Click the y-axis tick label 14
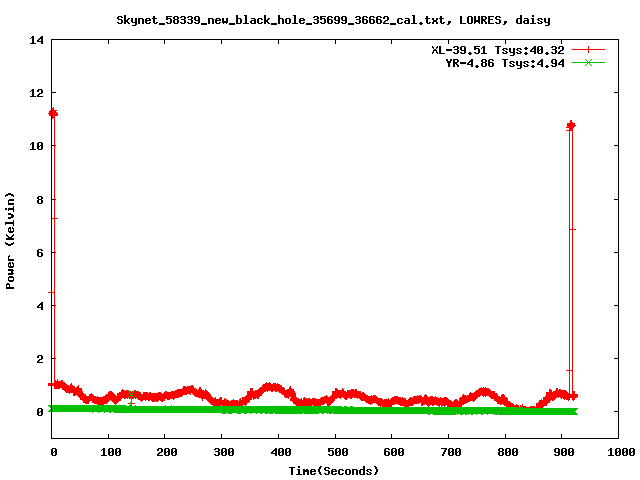640x480 pixels. 36,40
